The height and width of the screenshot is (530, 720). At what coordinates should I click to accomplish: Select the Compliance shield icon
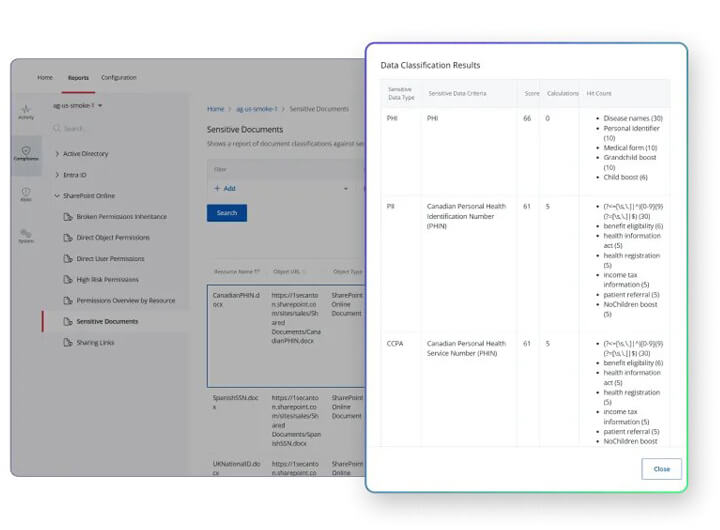pyautogui.click(x=26, y=153)
